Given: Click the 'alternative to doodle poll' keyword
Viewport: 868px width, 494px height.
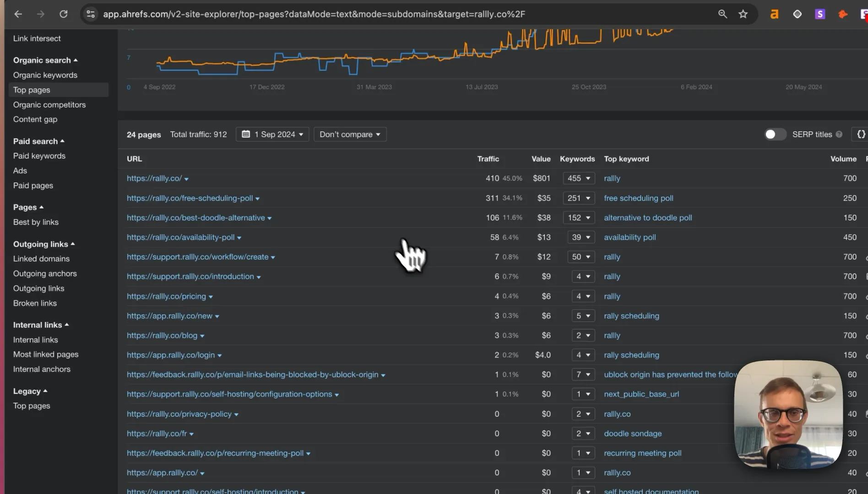Looking at the screenshot, I should pyautogui.click(x=648, y=218).
